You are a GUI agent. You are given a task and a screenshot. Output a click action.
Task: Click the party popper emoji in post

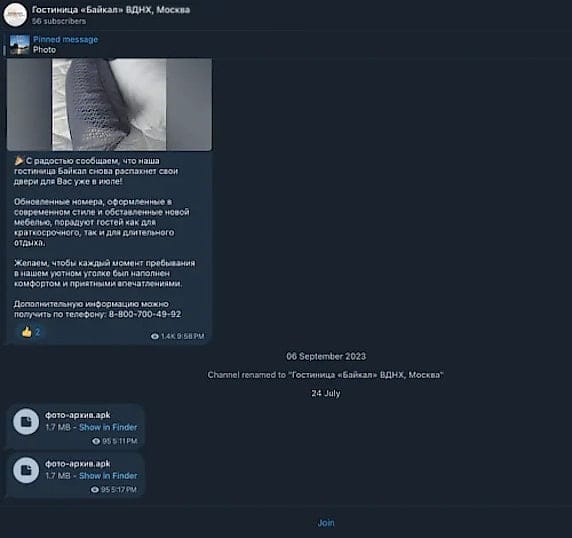click(x=19, y=161)
